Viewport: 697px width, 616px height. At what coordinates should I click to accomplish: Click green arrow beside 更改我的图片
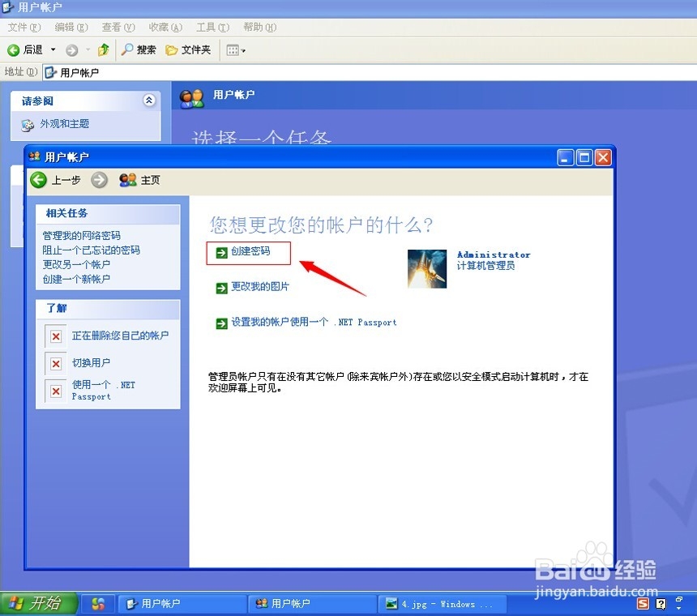[221, 288]
